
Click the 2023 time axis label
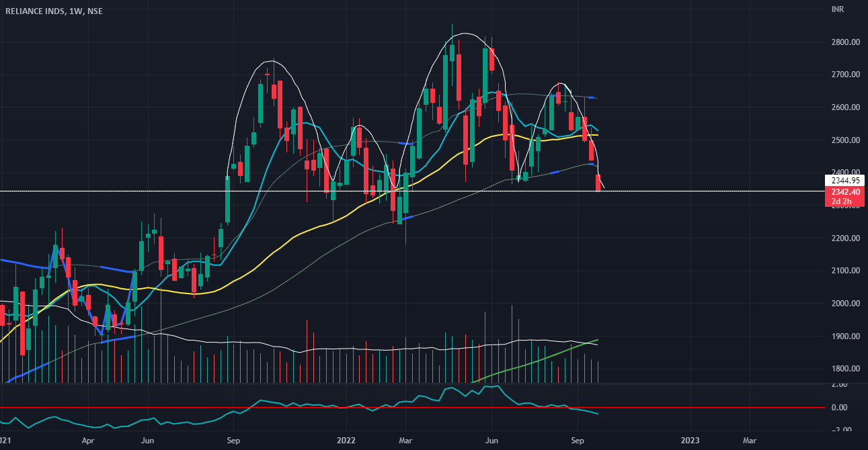[691, 442]
